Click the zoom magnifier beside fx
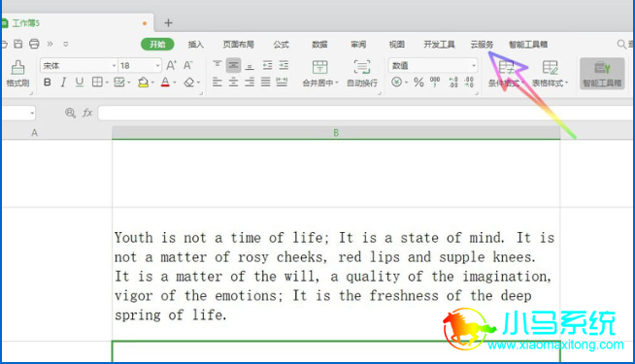Screen dimensions: 635x364 tap(70, 113)
